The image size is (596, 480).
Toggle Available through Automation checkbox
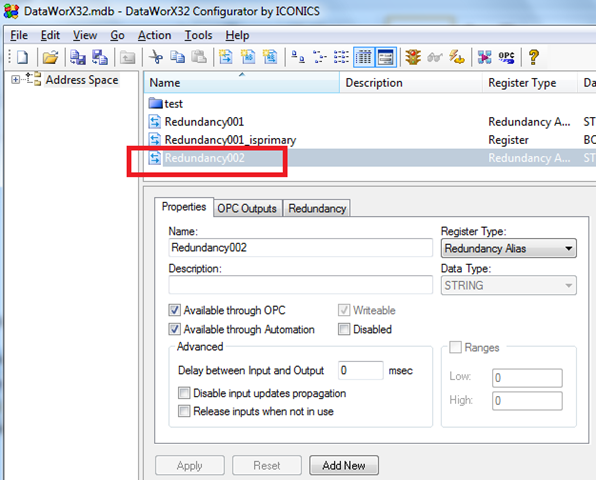174,329
